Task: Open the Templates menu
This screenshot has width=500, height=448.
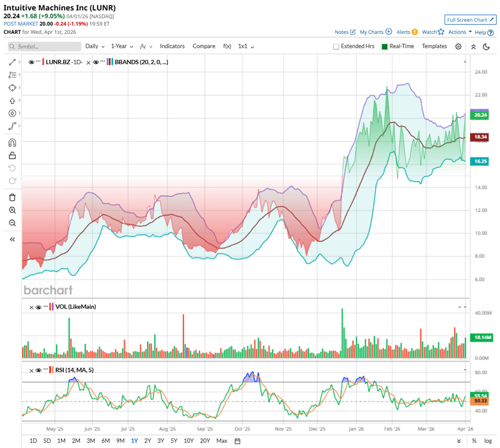Action: (x=434, y=46)
